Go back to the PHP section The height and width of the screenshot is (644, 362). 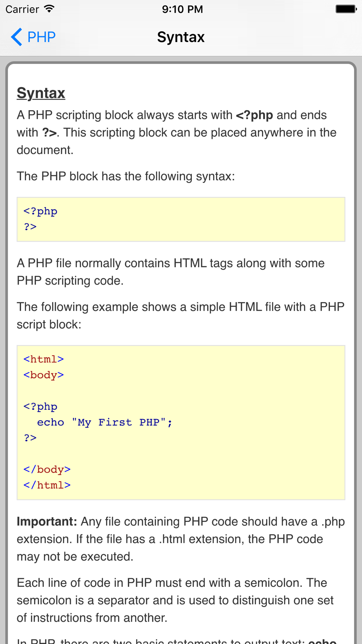point(33,37)
